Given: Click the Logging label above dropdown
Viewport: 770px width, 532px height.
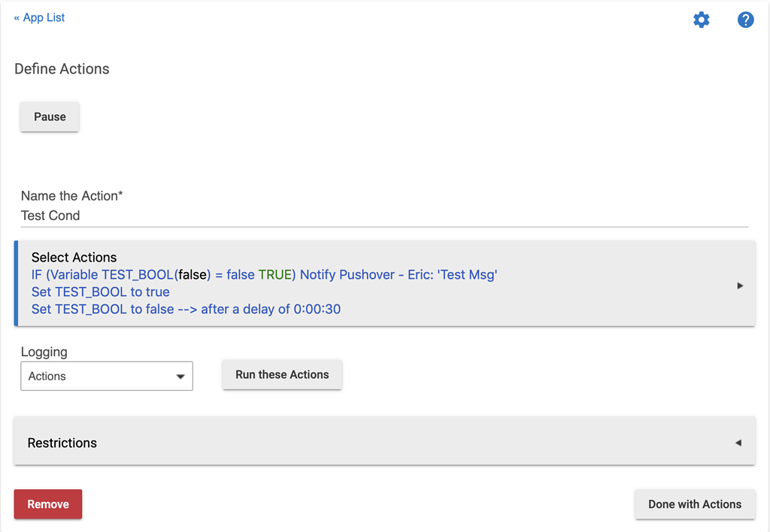Looking at the screenshot, I should [44, 352].
